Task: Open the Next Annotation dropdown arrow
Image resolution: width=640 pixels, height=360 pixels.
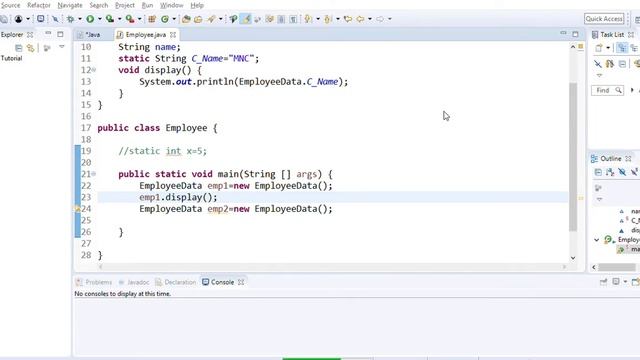Action: (318, 19)
